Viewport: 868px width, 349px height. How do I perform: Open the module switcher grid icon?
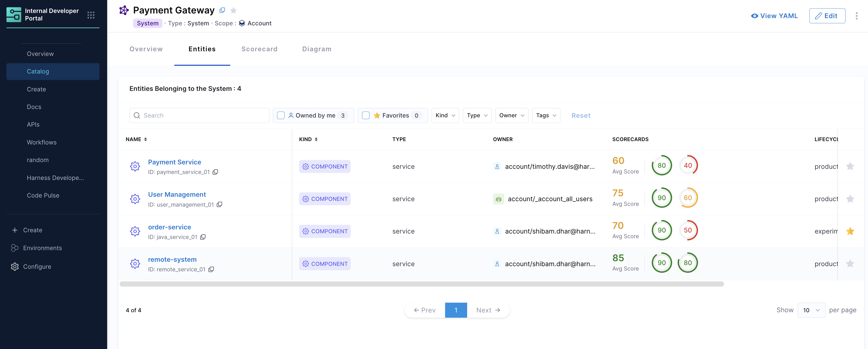pos(91,15)
